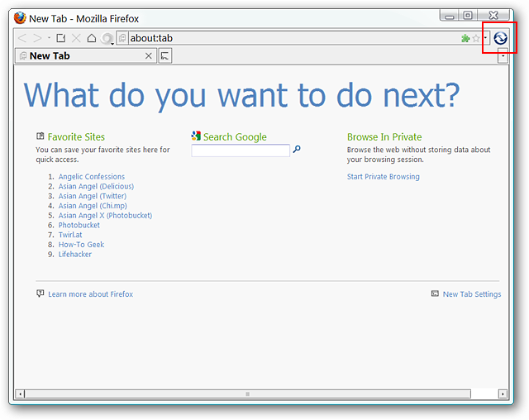This screenshot has height=420, width=529.
Task: Open the Photobucket favorite site
Action: [x=79, y=225]
